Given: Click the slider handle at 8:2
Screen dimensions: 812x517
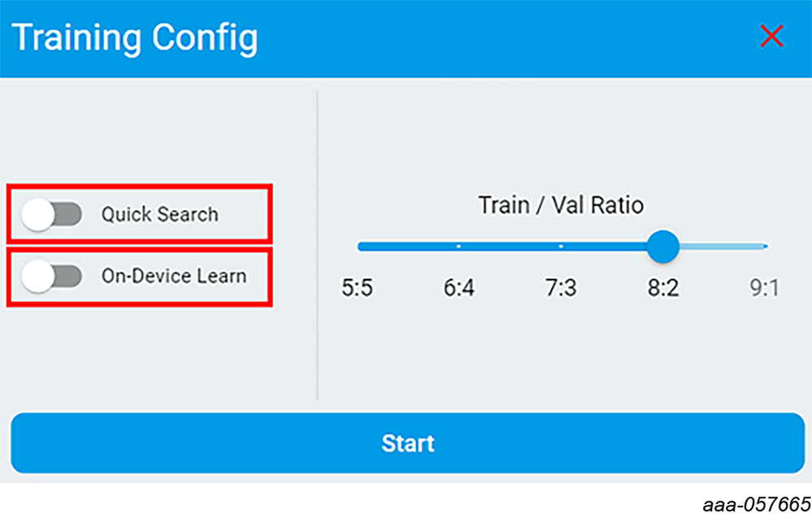Looking at the screenshot, I should coord(662,245).
